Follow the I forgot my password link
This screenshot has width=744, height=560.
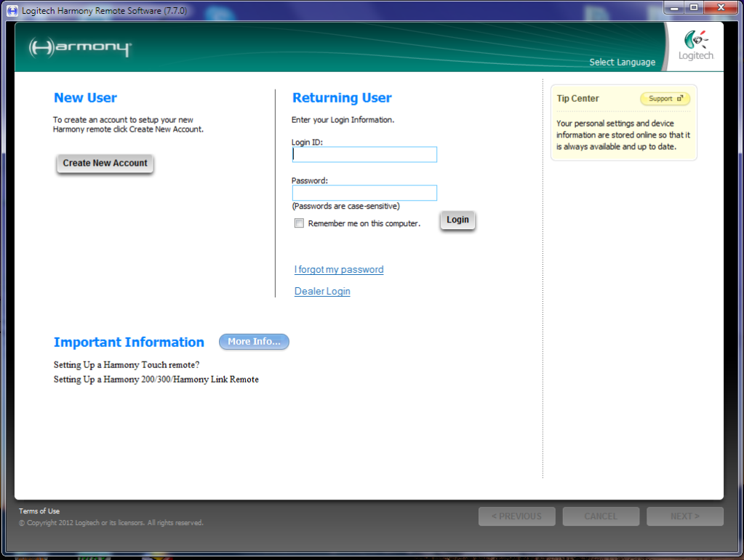pos(339,270)
